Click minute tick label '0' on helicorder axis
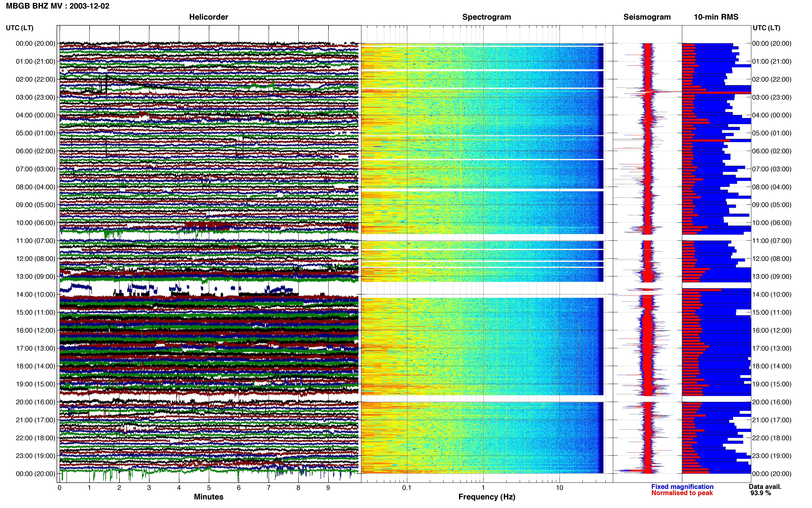Viewport: 812px width, 508px height. 59,488
